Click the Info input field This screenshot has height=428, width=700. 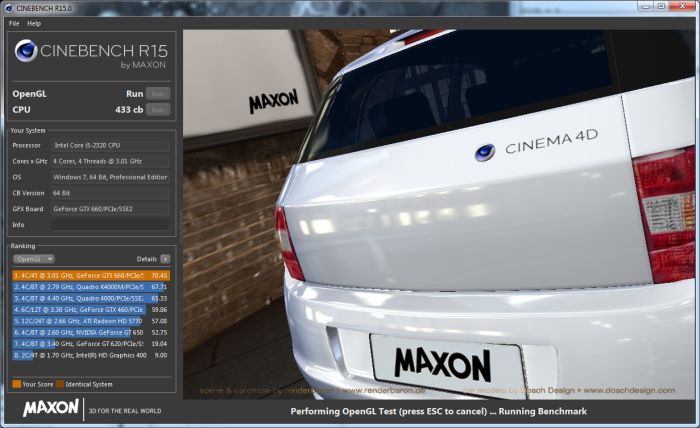click(110, 224)
